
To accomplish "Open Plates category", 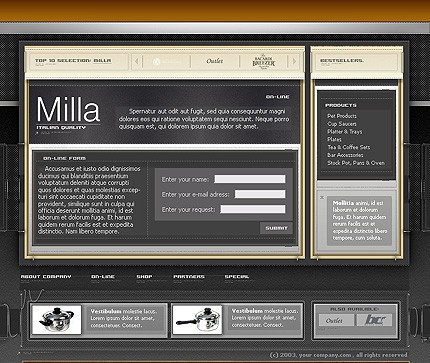I will [334, 139].
